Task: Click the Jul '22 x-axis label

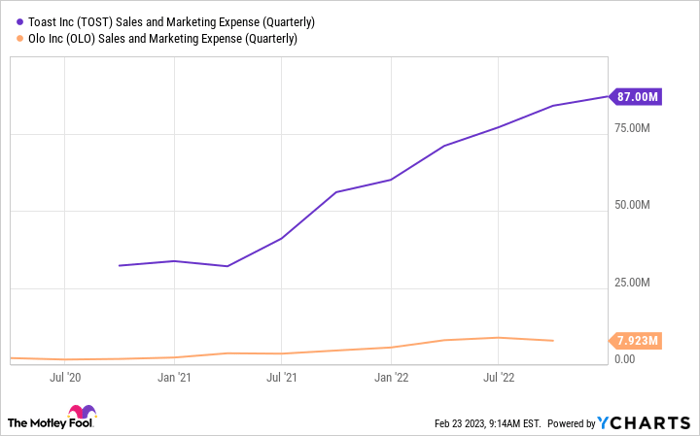Action: pos(499,378)
